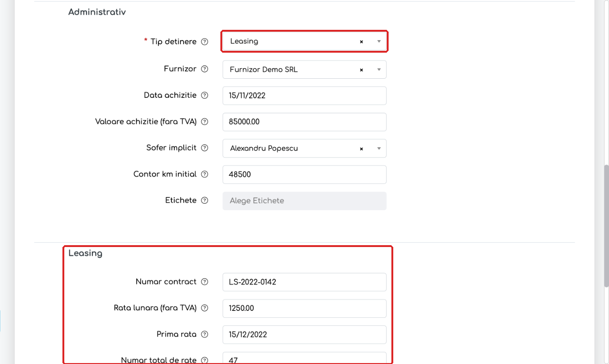Open the Furnizor dropdown arrow
The height and width of the screenshot is (364, 609).
coord(379,70)
